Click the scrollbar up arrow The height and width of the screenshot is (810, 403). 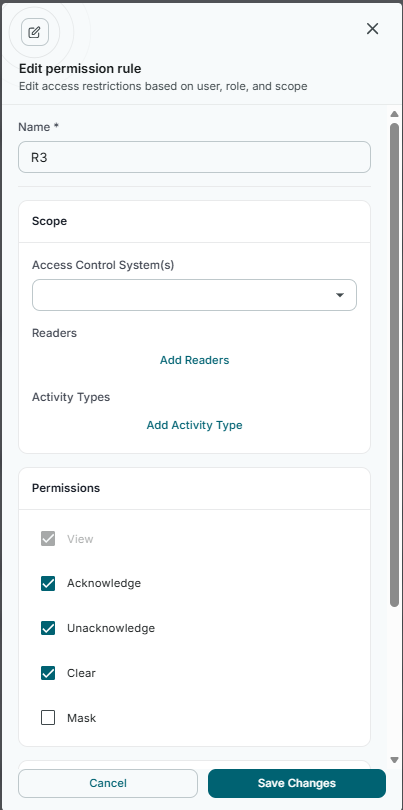coord(394,114)
